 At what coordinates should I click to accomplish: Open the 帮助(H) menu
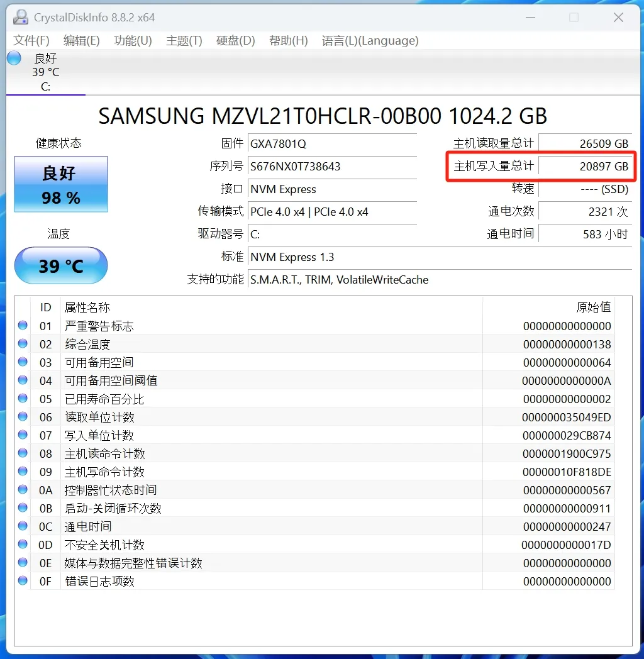point(289,41)
